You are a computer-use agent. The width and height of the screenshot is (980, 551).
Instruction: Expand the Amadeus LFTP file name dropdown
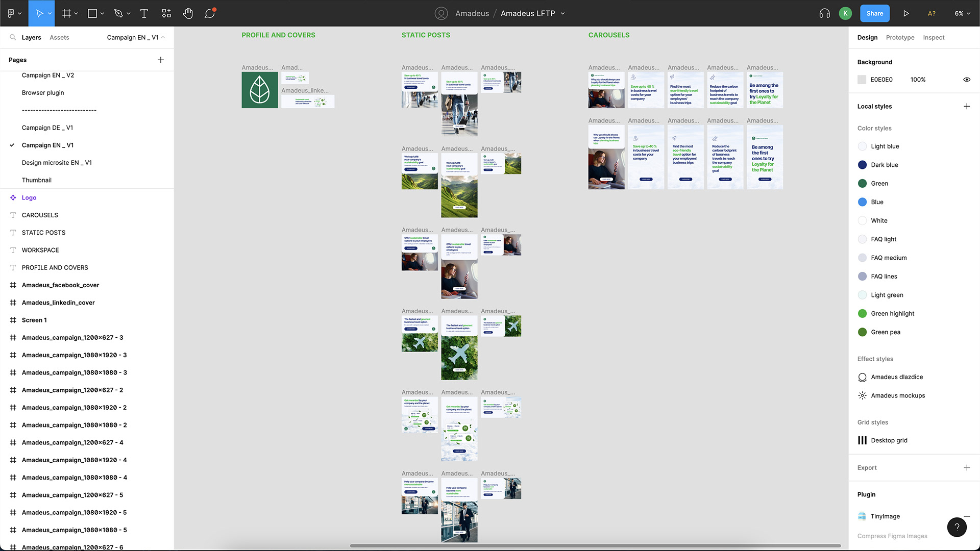[562, 14]
